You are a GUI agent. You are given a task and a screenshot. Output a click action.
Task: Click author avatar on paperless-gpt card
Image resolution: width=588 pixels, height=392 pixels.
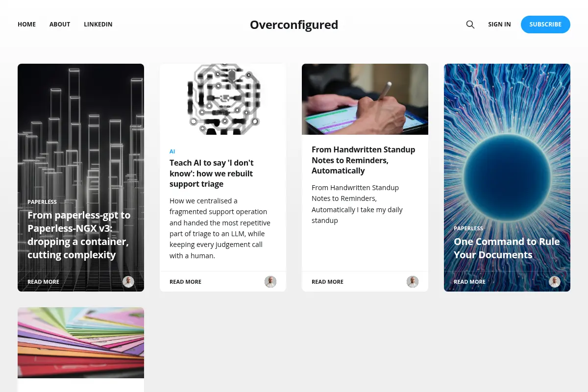[x=128, y=282]
